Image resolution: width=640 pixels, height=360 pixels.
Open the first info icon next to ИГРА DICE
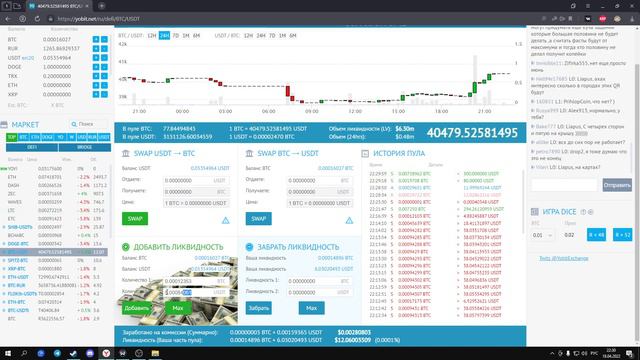[x=583, y=212]
